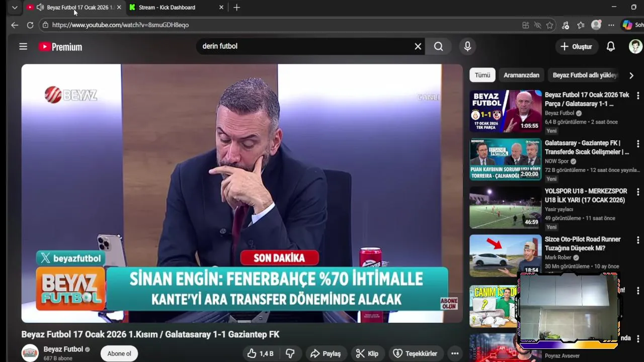Click the ABONE OLUN badge on video
Screen dimensions: 644x362
pos(449,303)
